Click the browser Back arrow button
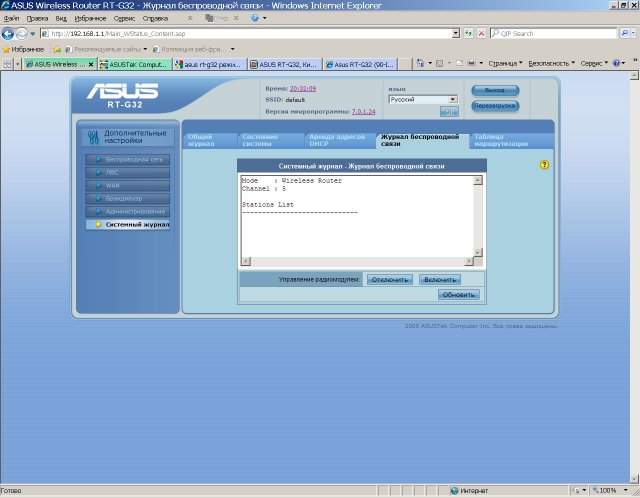Viewport: 640px width, 498px height. click(9, 33)
